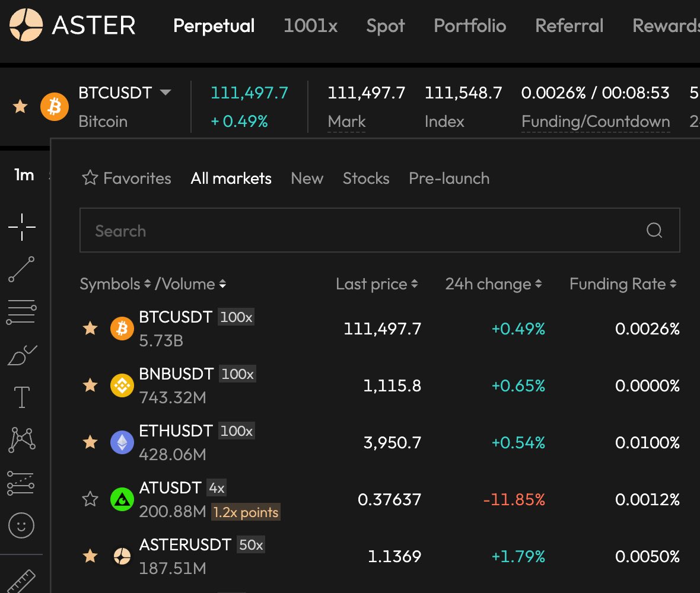Unfavorite BNBUSDT star in list
Image resolution: width=700 pixels, height=593 pixels.
click(90, 385)
